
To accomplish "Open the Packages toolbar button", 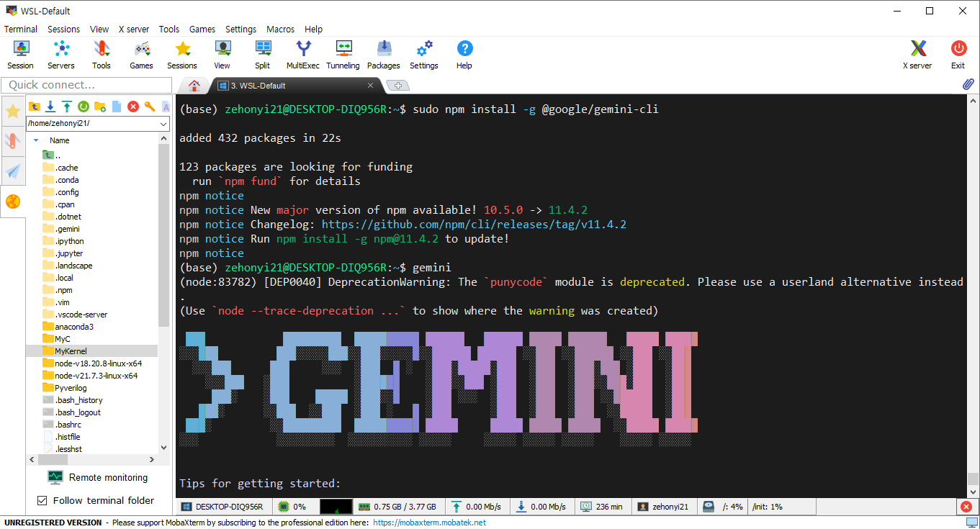I will point(384,55).
